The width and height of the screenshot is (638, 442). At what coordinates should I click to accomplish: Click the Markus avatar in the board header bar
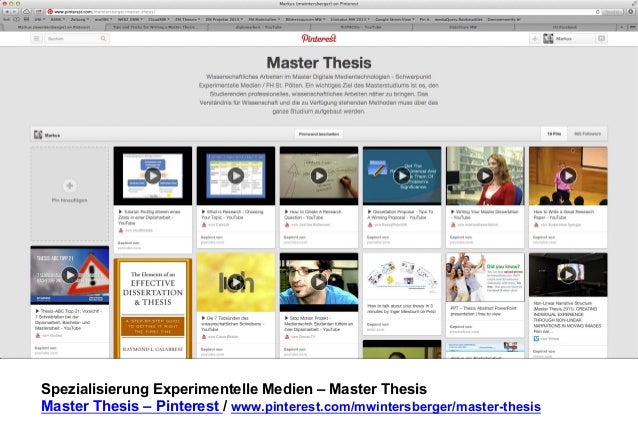pyautogui.click(x=38, y=134)
